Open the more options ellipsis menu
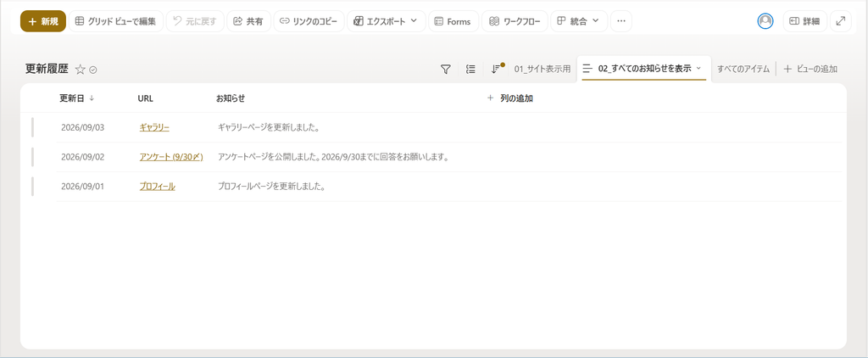Screen dimensions: 868x358 coord(621,21)
